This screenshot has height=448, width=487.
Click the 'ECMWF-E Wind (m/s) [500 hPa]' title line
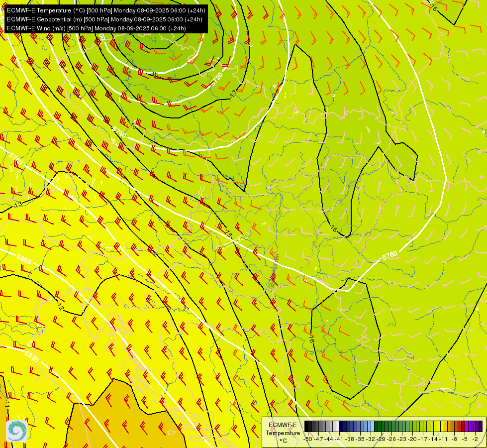97,28
